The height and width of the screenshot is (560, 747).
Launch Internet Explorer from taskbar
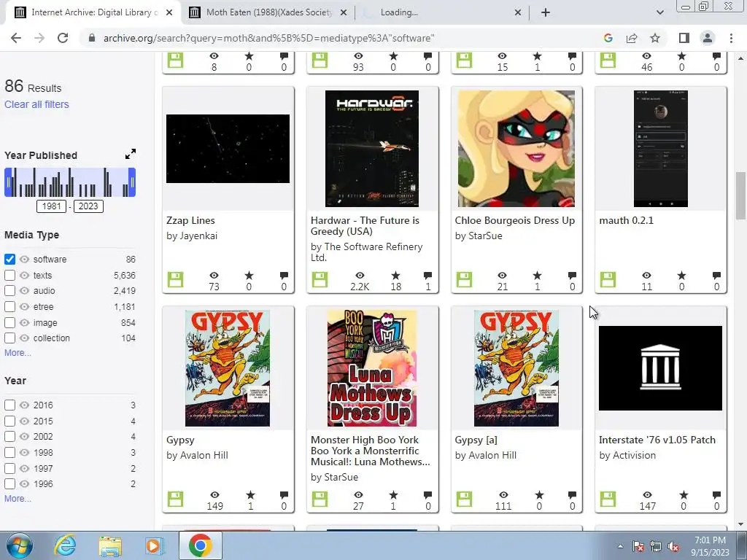(x=65, y=545)
